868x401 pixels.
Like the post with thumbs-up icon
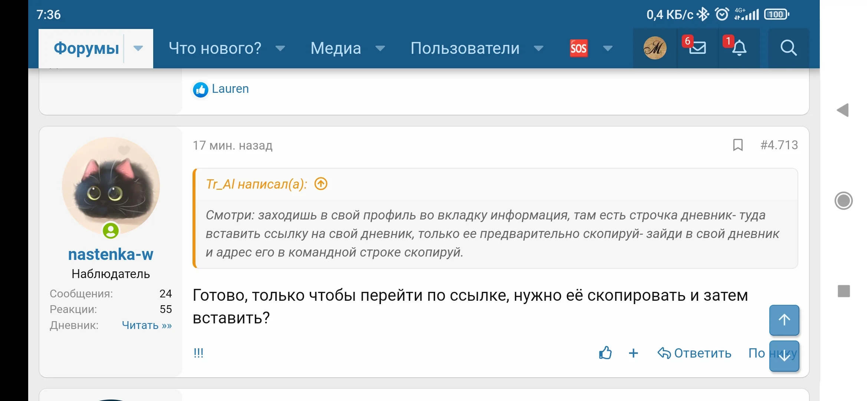coord(605,353)
